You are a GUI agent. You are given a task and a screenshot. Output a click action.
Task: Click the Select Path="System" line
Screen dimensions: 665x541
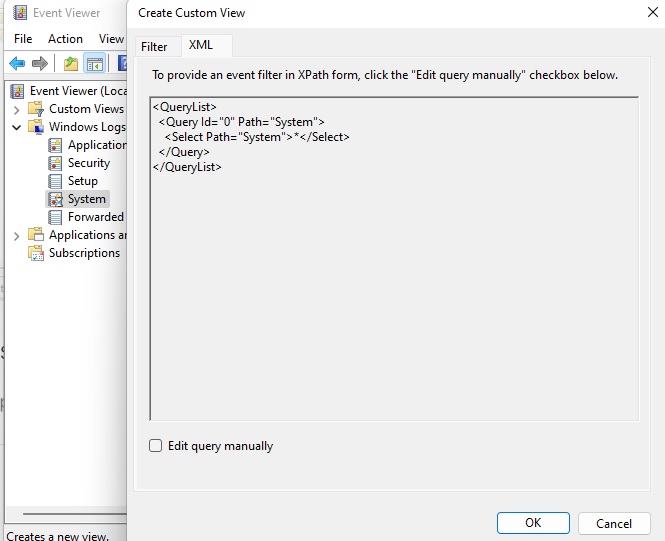[x=257, y=137]
